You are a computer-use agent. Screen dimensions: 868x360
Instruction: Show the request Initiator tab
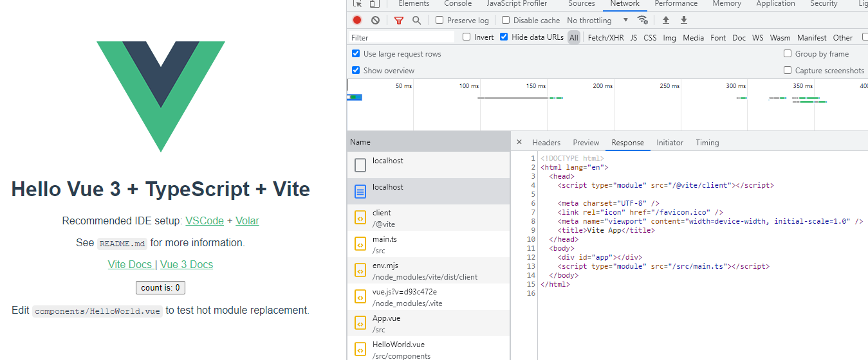670,143
